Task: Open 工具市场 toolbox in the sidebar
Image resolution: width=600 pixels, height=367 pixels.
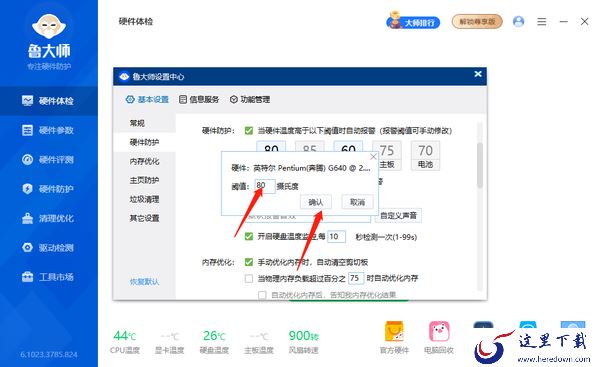Action: pos(49,277)
